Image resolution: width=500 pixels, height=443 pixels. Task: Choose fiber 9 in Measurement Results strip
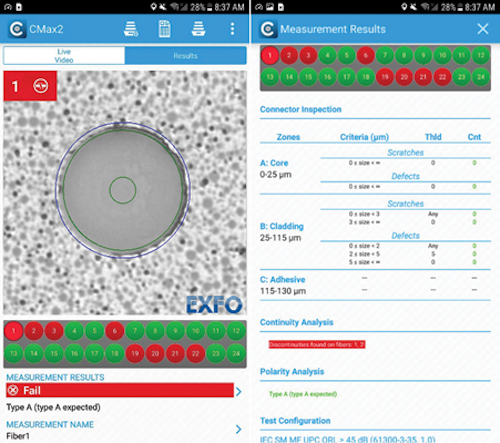(423, 55)
